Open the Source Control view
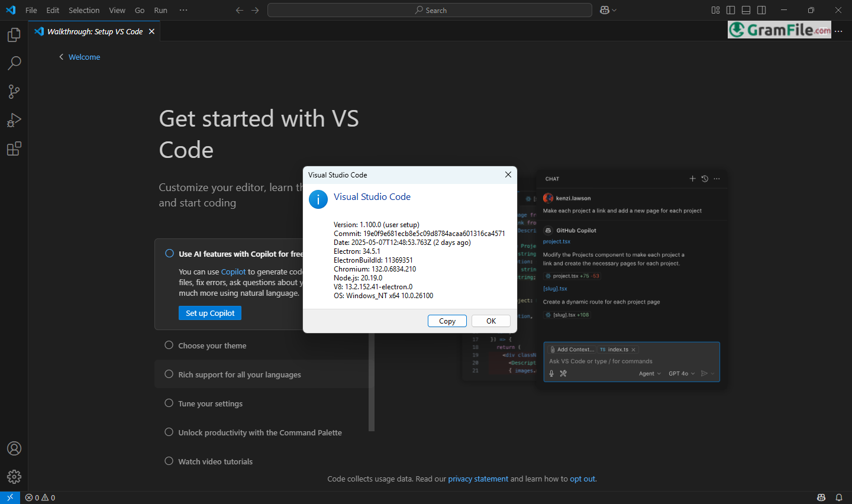The image size is (852, 504). click(x=14, y=92)
